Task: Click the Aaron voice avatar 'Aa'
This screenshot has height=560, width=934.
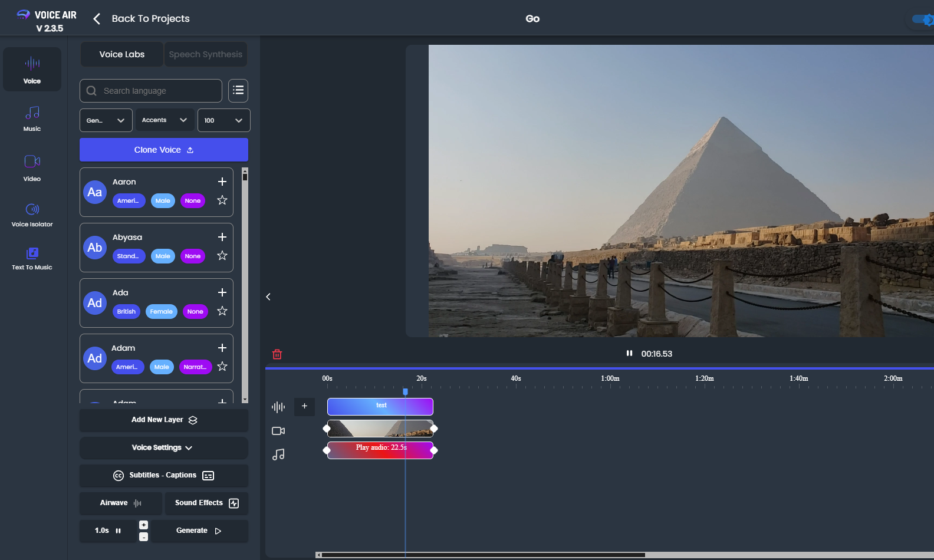Action: click(x=94, y=192)
